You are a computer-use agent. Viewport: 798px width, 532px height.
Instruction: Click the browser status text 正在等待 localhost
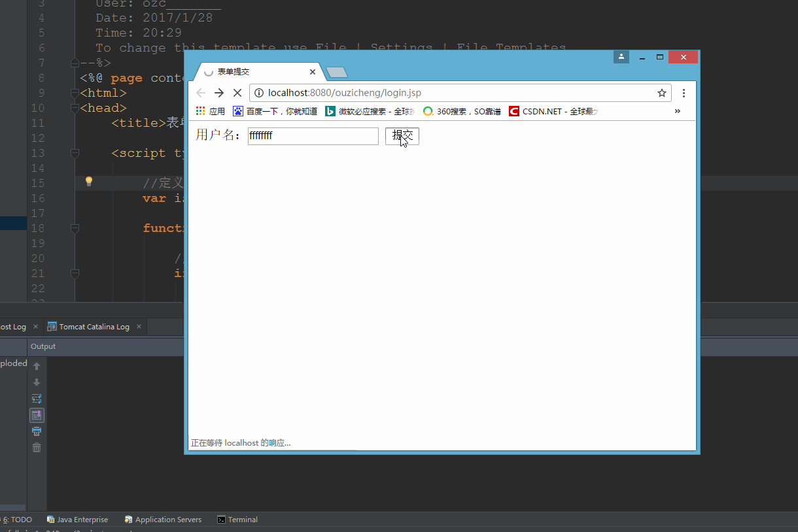tap(241, 443)
